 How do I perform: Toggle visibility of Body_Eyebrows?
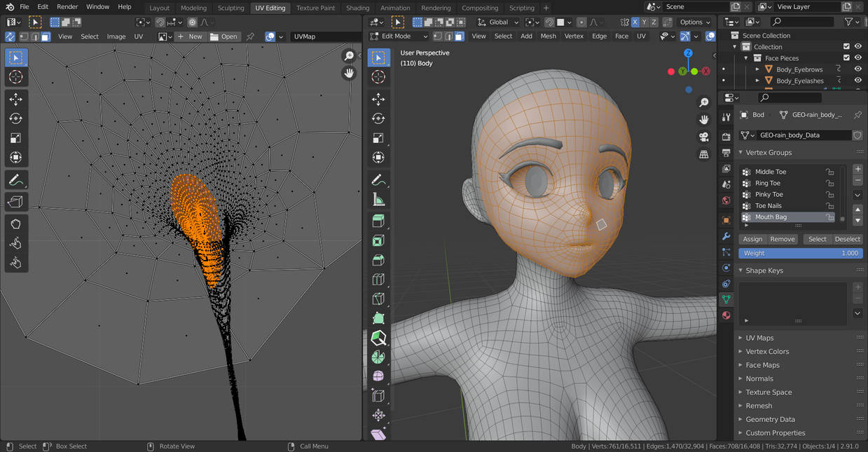click(857, 69)
